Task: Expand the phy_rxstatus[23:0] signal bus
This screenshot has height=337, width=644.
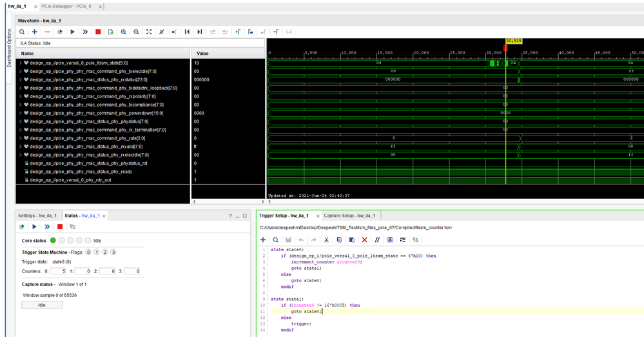Action: [20, 79]
